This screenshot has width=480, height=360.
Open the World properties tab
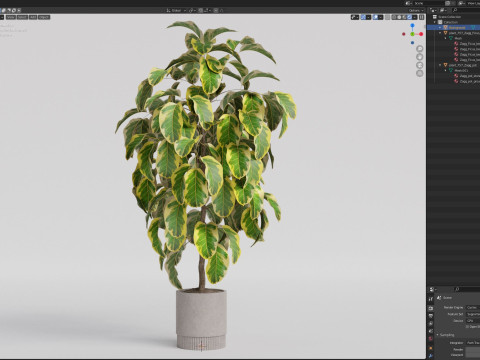tap(431, 339)
